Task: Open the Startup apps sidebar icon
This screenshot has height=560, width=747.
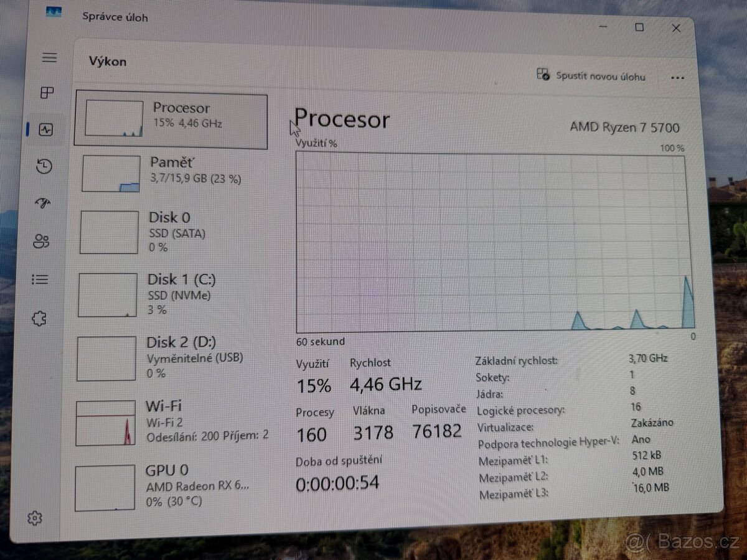Action: [x=44, y=203]
